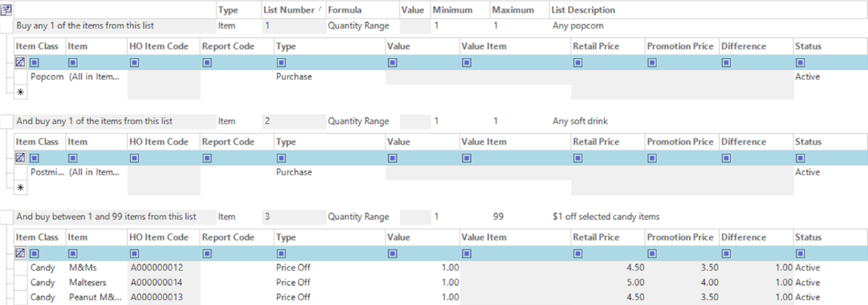Viewport: 868px width, 305px height.
Task: Click Active status in Postmi... row
Action: point(807,172)
